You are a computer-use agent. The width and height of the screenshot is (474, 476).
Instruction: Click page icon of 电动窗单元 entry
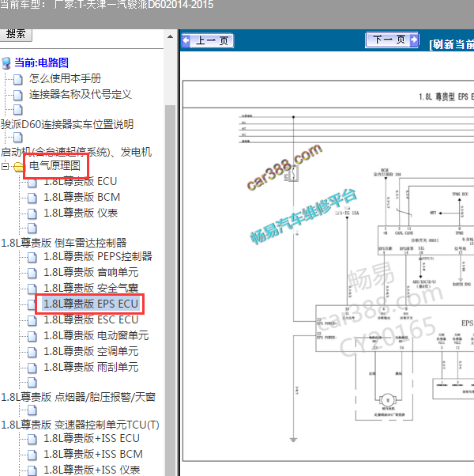tap(32, 336)
